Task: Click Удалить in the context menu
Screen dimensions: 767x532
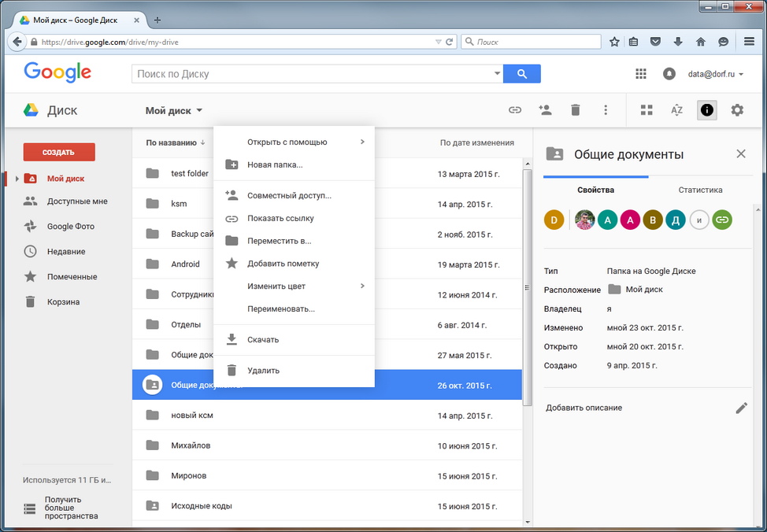Action: click(294, 371)
